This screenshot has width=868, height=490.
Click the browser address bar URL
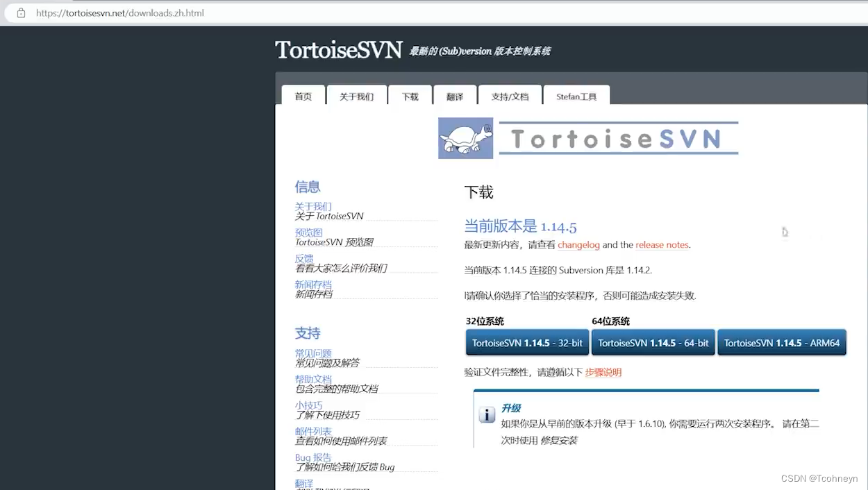click(120, 13)
